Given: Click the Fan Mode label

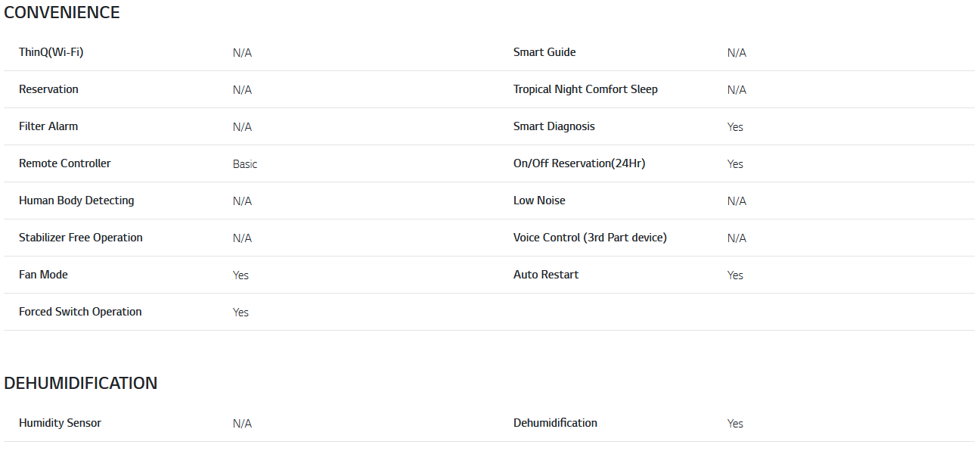Looking at the screenshot, I should pyautogui.click(x=43, y=275).
